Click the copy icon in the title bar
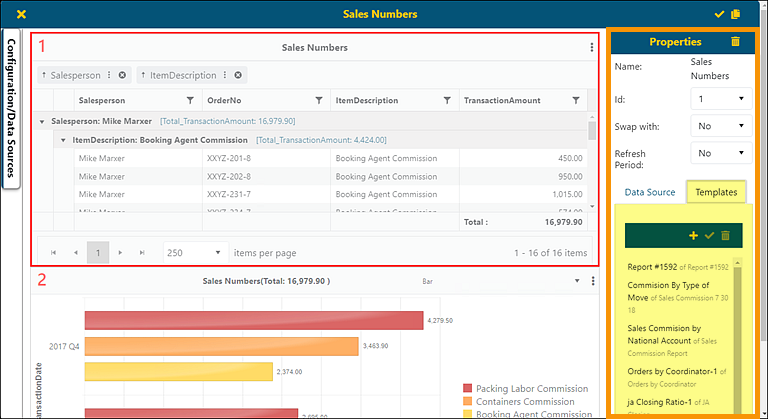The height and width of the screenshot is (419, 768). coord(736,14)
